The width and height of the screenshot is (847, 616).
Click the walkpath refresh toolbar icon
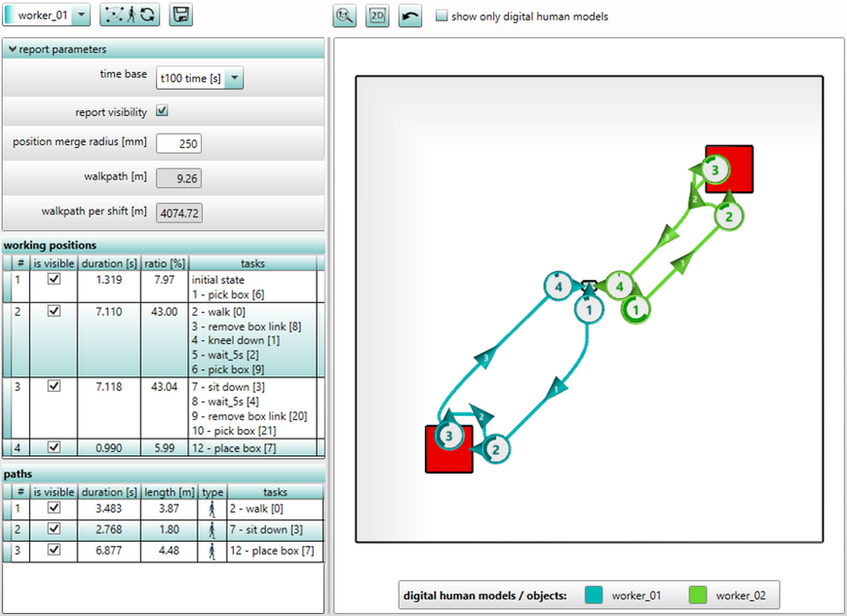tap(130, 16)
